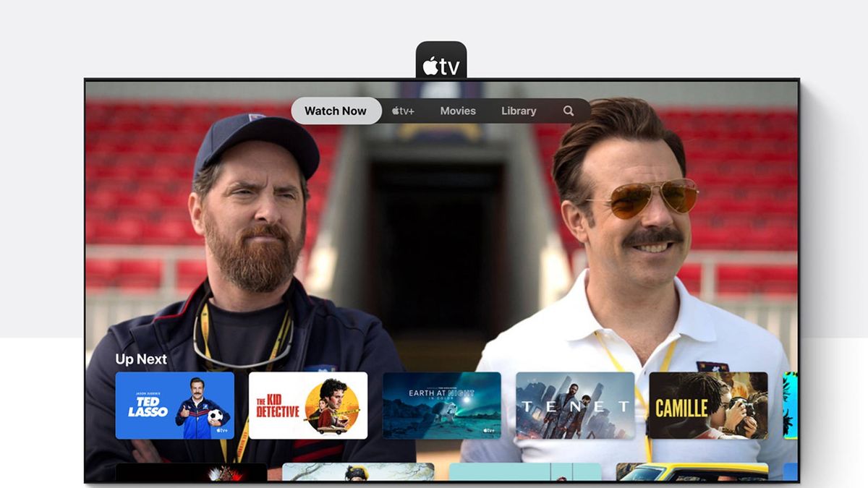Click the Apple TV+ badge on Ted Lasso card

[221, 430]
